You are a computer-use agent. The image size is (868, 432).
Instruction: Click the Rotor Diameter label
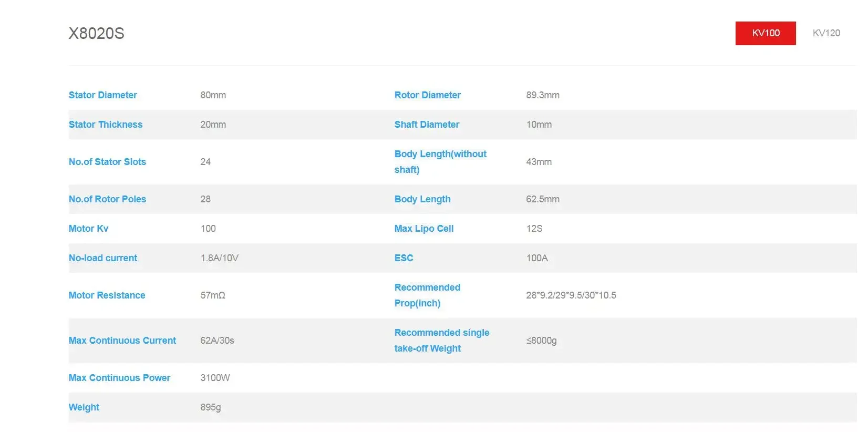coord(427,95)
